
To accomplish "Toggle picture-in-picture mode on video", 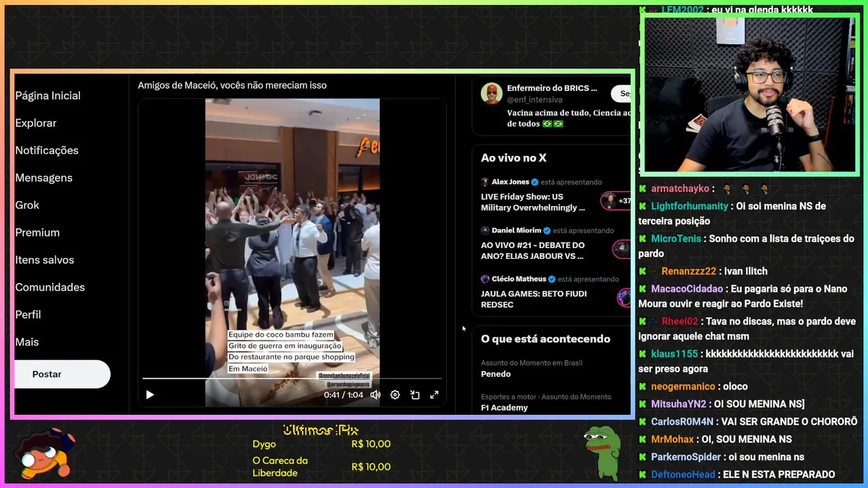I will coord(415,394).
